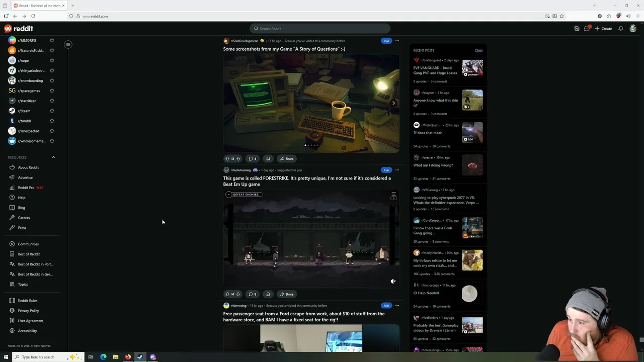Open the Reddit home logo
The height and width of the screenshot is (362, 644).
19,29
